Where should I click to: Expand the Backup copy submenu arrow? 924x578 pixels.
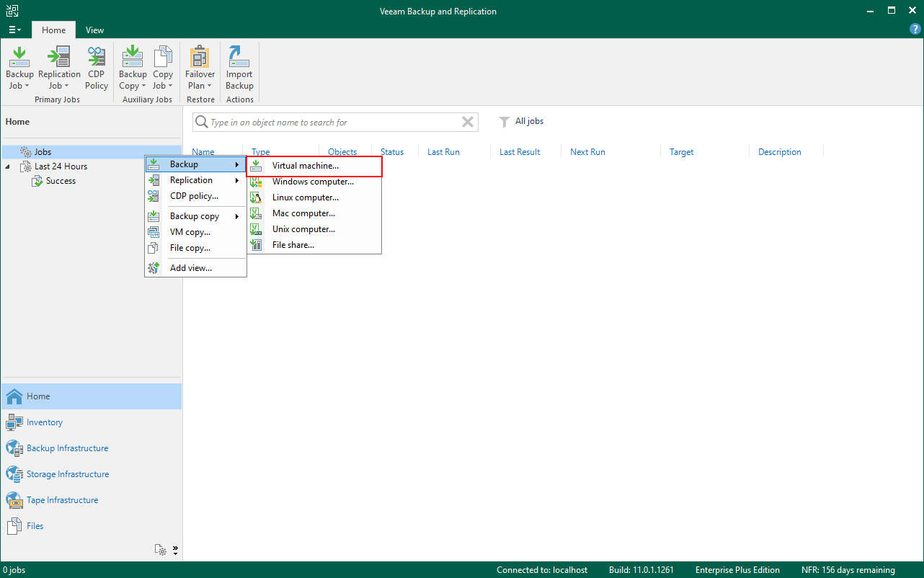pyautogui.click(x=237, y=216)
